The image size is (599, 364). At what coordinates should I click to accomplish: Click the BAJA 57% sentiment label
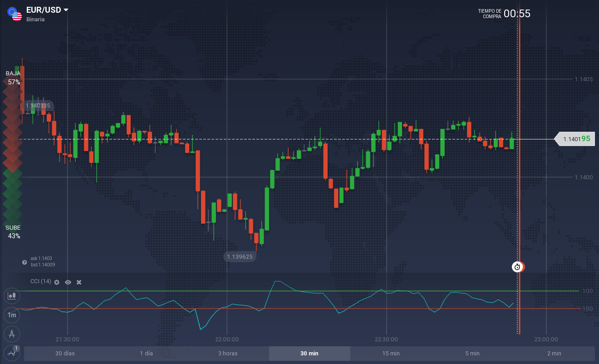[x=14, y=78]
